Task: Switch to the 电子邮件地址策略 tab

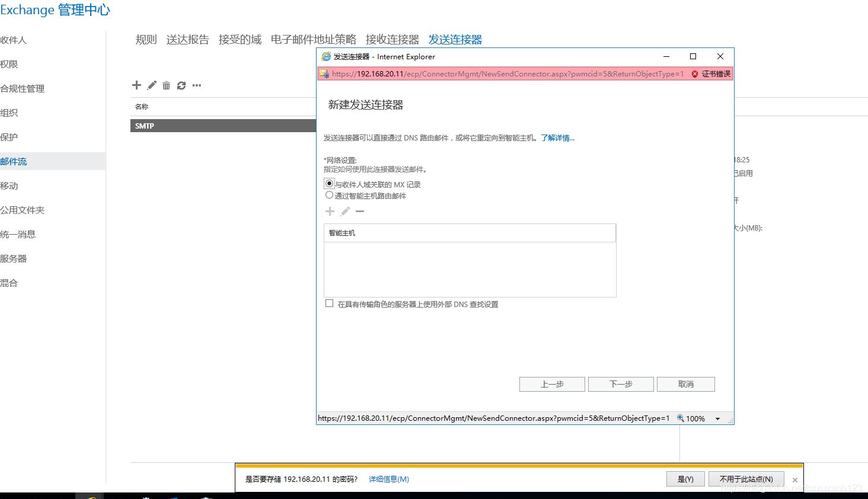Action: (314, 40)
